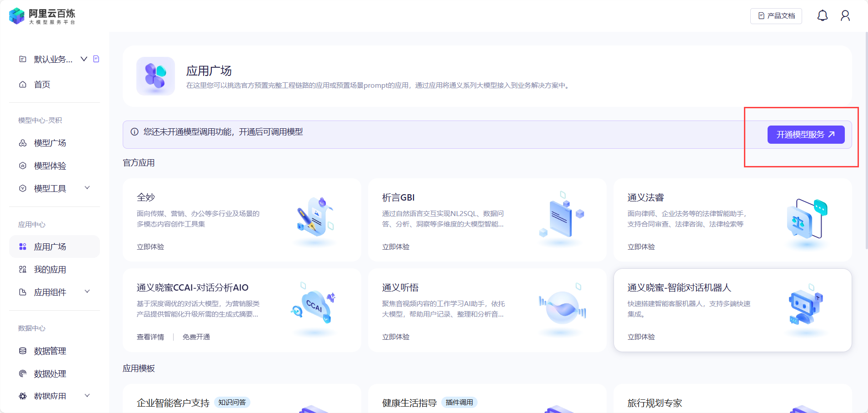Click the 插件调用 tag
868x413 pixels.
tap(459, 403)
